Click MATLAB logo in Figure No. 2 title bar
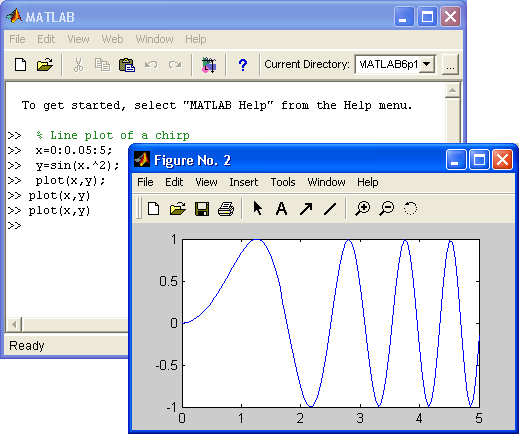 (x=142, y=160)
